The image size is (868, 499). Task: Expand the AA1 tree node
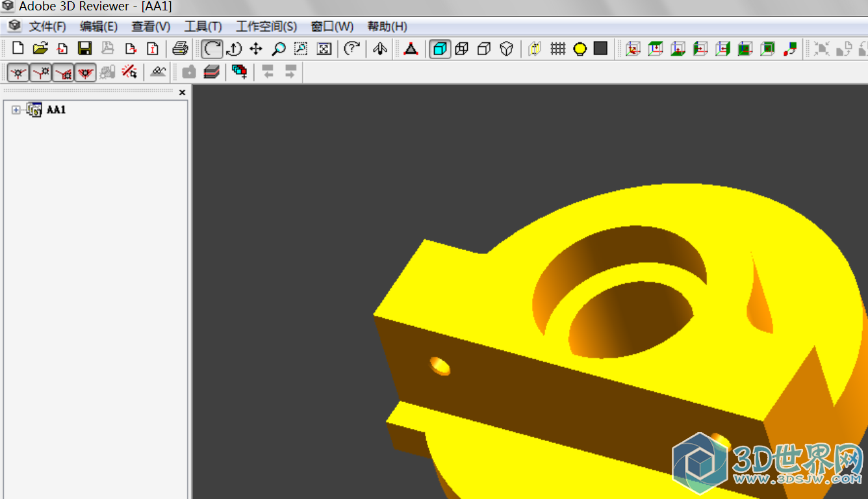click(x=16, y=110)
